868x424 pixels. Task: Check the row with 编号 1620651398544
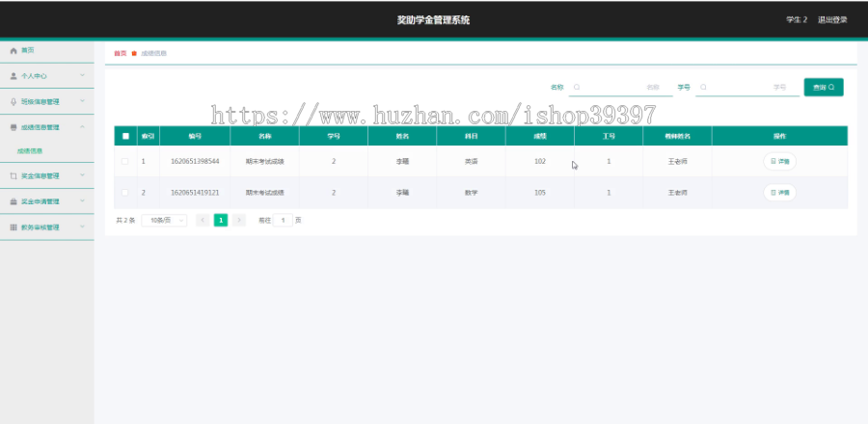(x=125, y=162)
